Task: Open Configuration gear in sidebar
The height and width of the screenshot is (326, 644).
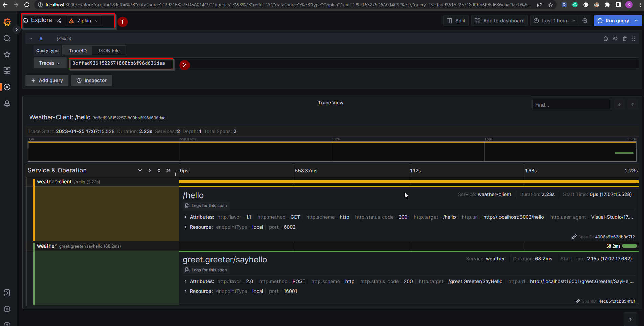Action: pos(7,309)
